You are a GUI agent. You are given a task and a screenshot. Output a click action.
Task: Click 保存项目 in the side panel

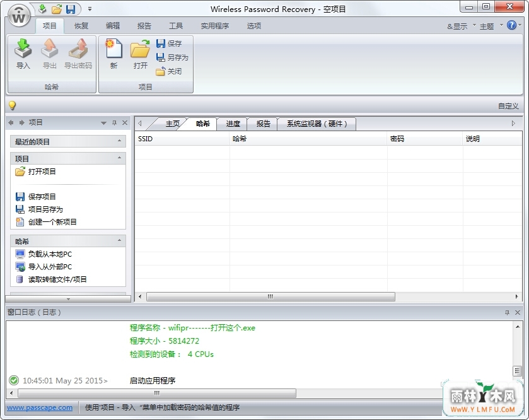35,197
